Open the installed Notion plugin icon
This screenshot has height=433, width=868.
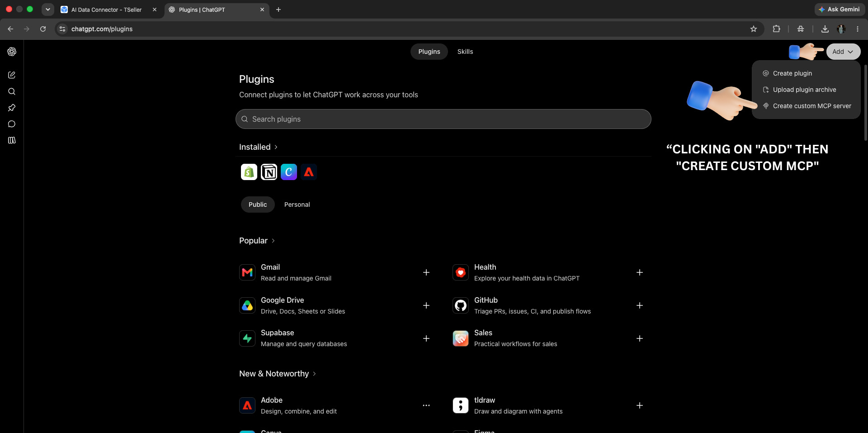pos(269,172)
